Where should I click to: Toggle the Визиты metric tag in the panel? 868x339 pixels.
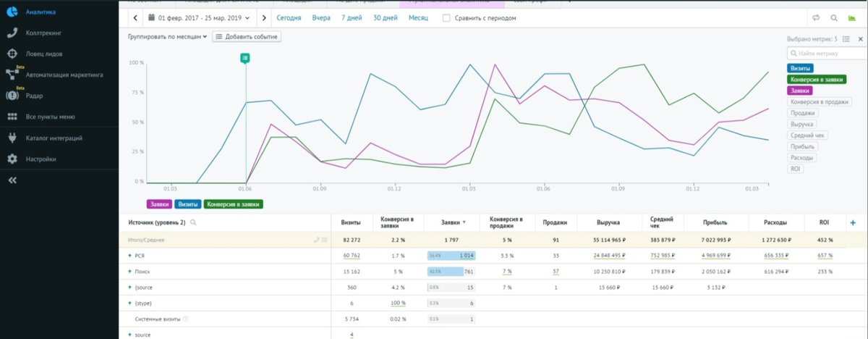tap(800, 67)
